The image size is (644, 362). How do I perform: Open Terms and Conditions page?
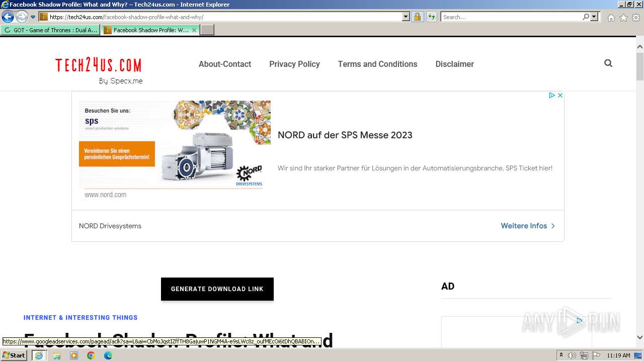377,64
